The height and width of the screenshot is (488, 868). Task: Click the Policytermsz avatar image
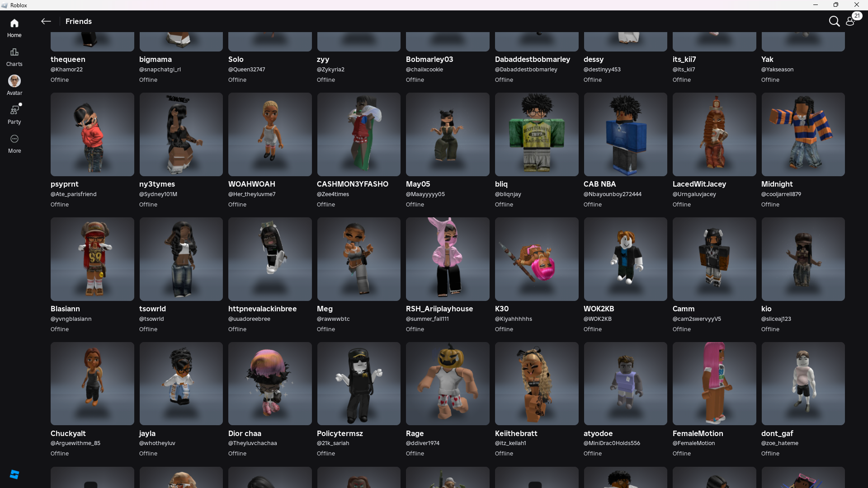[359, 383]
